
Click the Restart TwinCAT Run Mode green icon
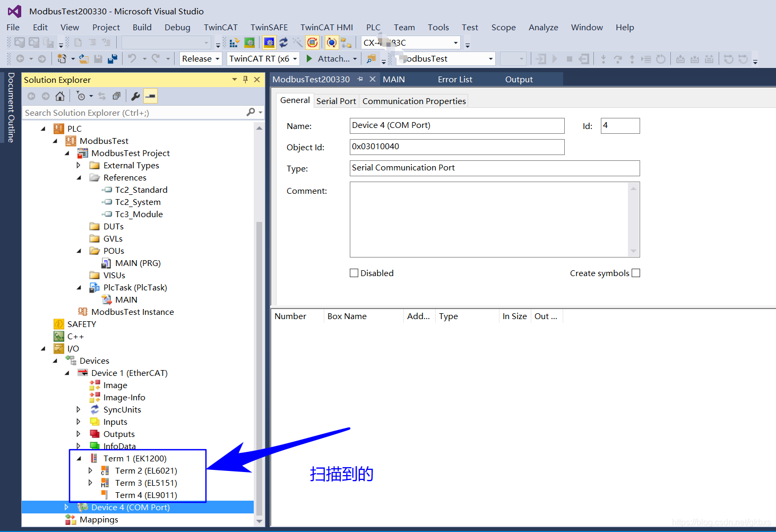coord(249,42)
